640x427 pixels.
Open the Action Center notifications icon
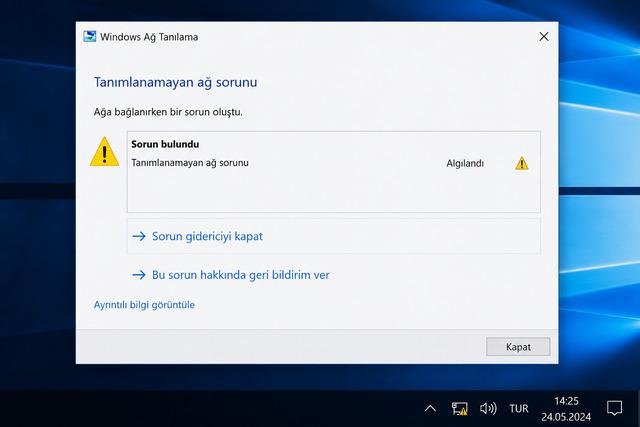(x=614, y=408)
